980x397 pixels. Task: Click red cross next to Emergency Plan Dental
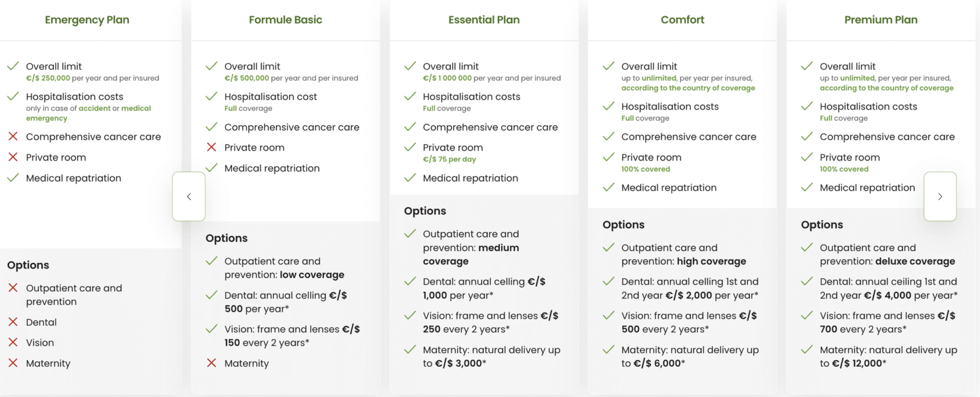click(x=13, y=322)
